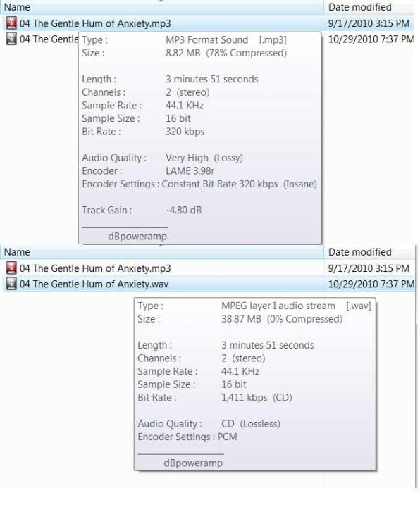Click the dBpoweramp label under Encoder Settings PCM
Viewport: 420px width, 507px height.
pyautogui.click(x=193, y=463)
